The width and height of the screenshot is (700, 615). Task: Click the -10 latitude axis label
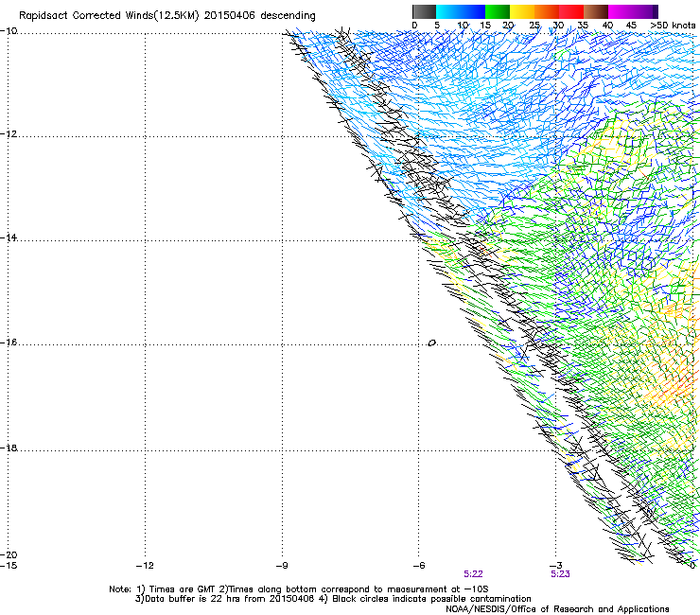(x=9, y=31)
